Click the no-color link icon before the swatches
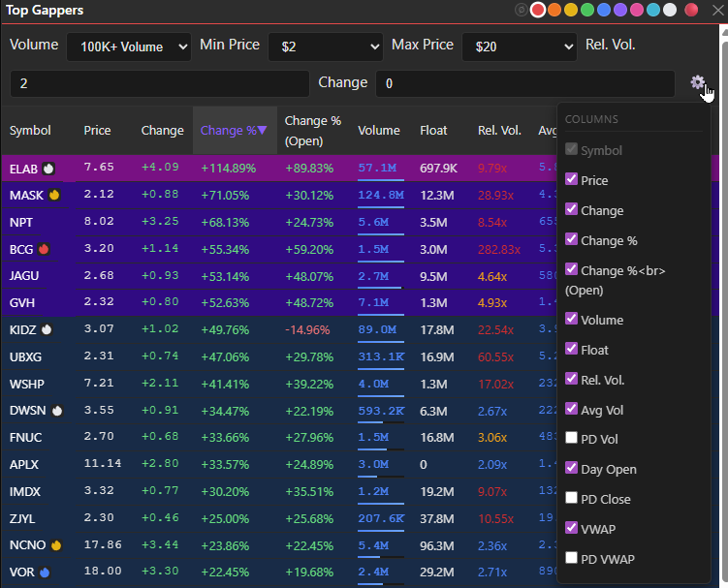The width and height of the screenshot is (728, 588). tap(522, 11)
